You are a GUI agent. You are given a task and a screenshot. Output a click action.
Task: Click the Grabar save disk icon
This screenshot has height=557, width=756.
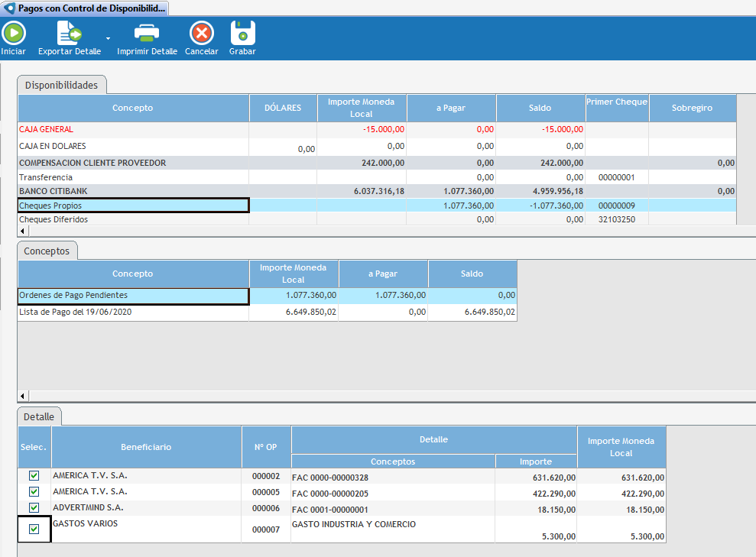tap(242, 33)
